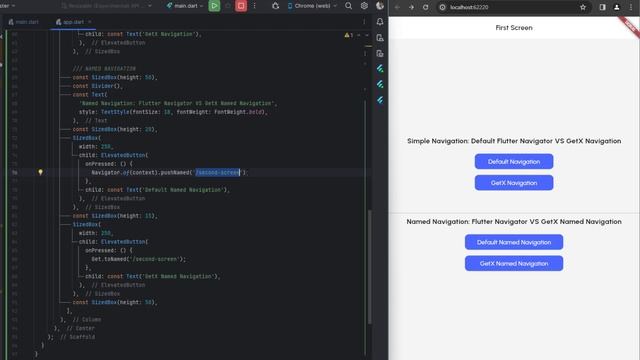Viewport: 640px width, 360px height.
Task: Click the editor vertical scrollbar thumb
Action: pos(369,267)
